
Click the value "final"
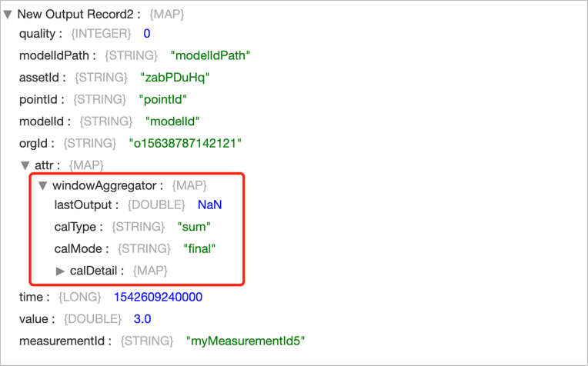pos(199,249)
